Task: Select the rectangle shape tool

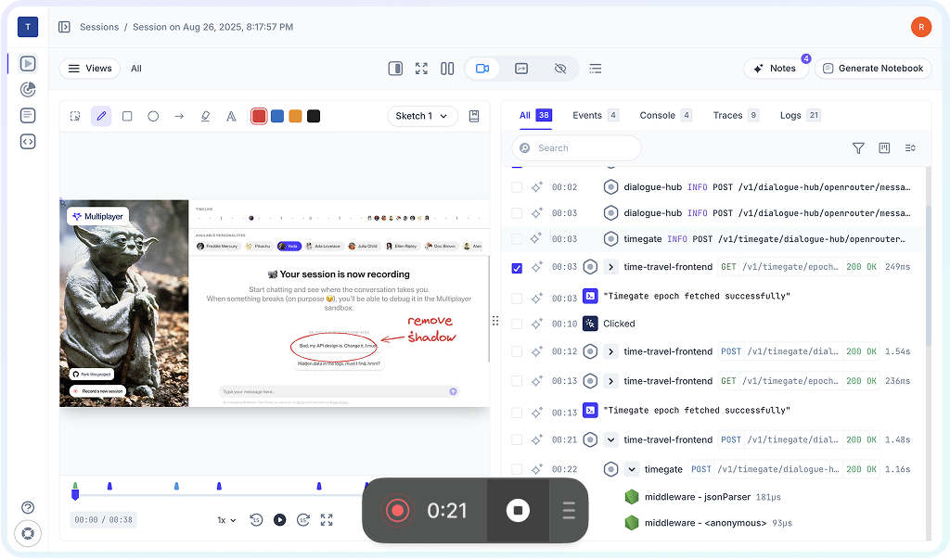Action: coord(127,116)
